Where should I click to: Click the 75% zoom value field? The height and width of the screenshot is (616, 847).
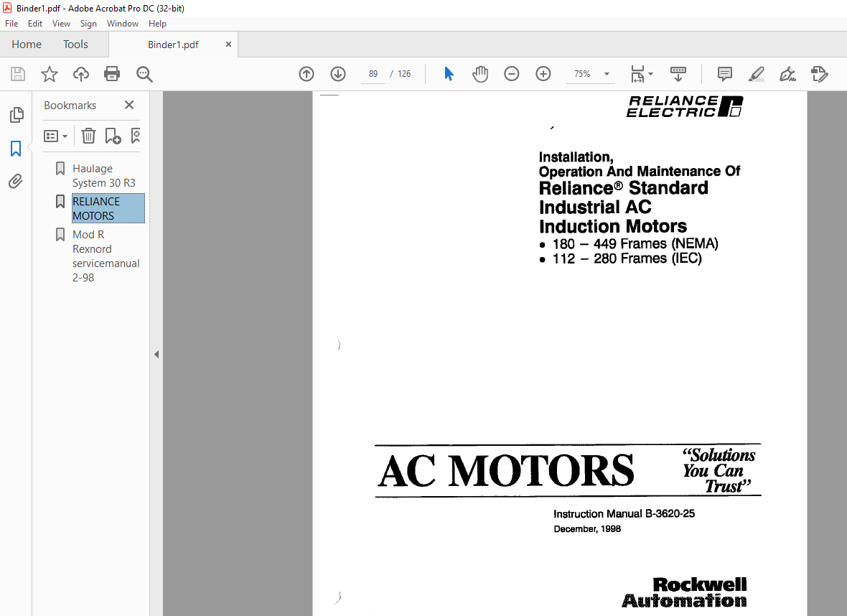(582, 74)
